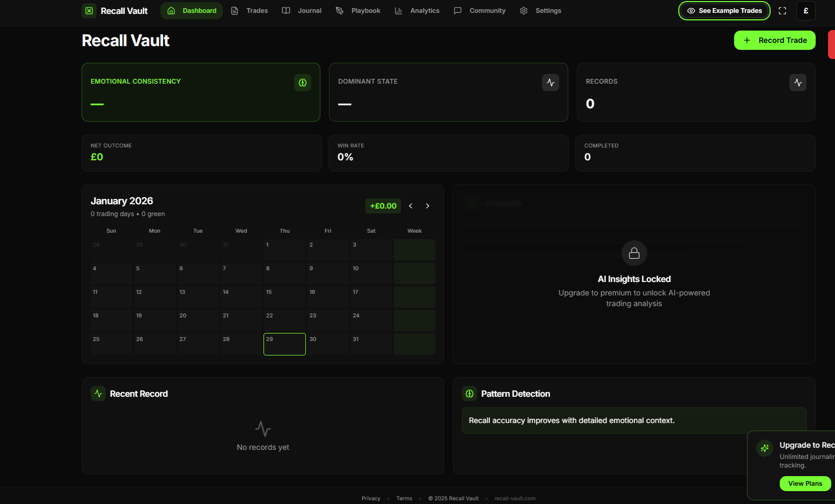This screenshot has width=835, height=504.
Task: Click the pulse icon on the Records card
Action: 797,83
